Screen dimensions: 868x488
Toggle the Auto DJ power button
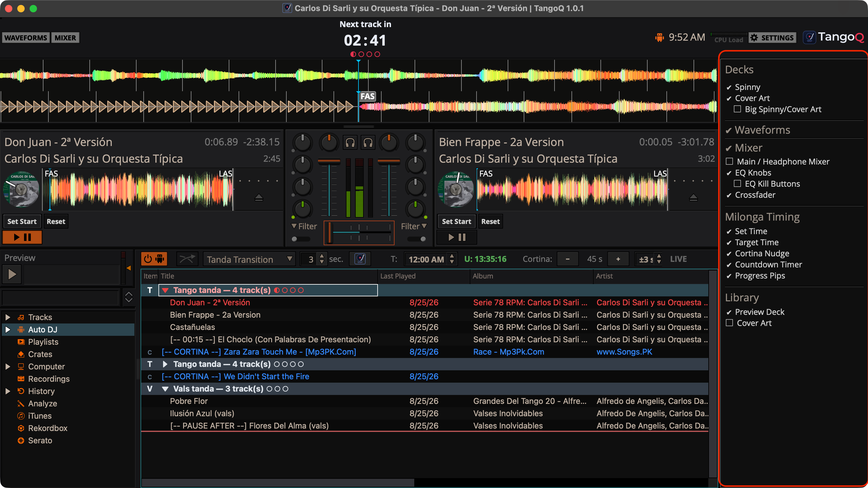click(x=154, y=259)
